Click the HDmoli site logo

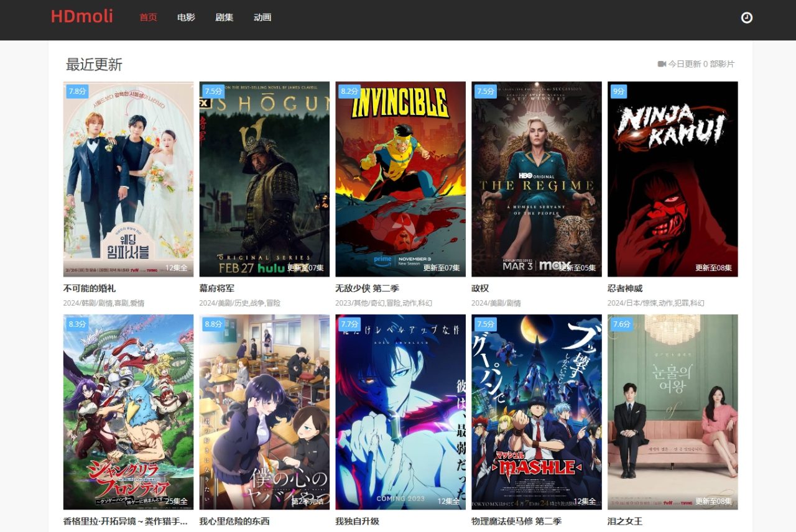pos(82,17)
